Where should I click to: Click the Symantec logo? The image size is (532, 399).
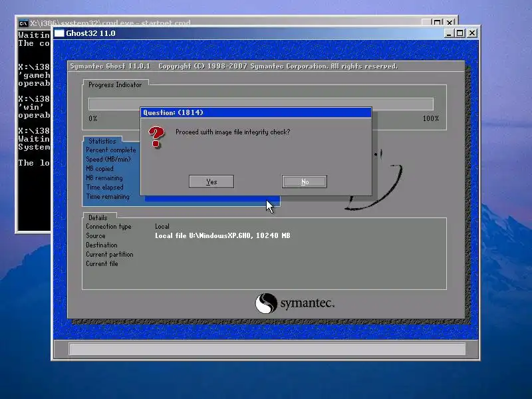(x=295, y=303)
